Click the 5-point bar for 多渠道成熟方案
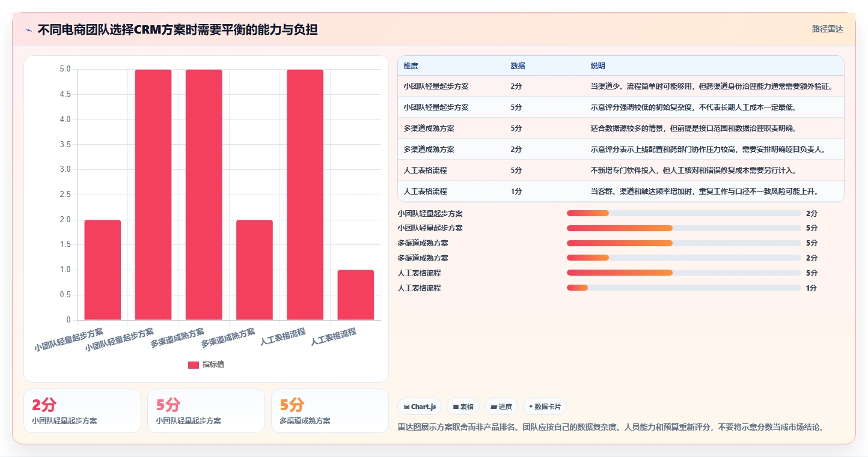This screenshot has width=868, height=457. click(204, 195)
